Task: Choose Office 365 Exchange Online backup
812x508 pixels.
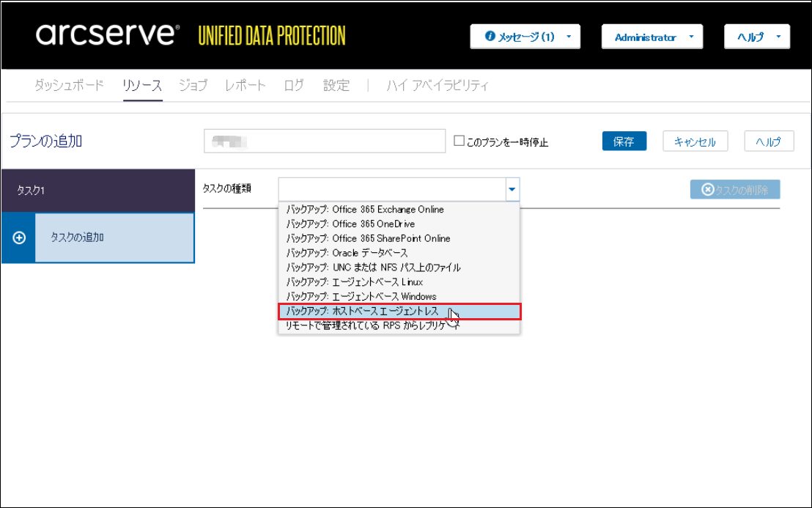Action: click(x=399, y=210)
